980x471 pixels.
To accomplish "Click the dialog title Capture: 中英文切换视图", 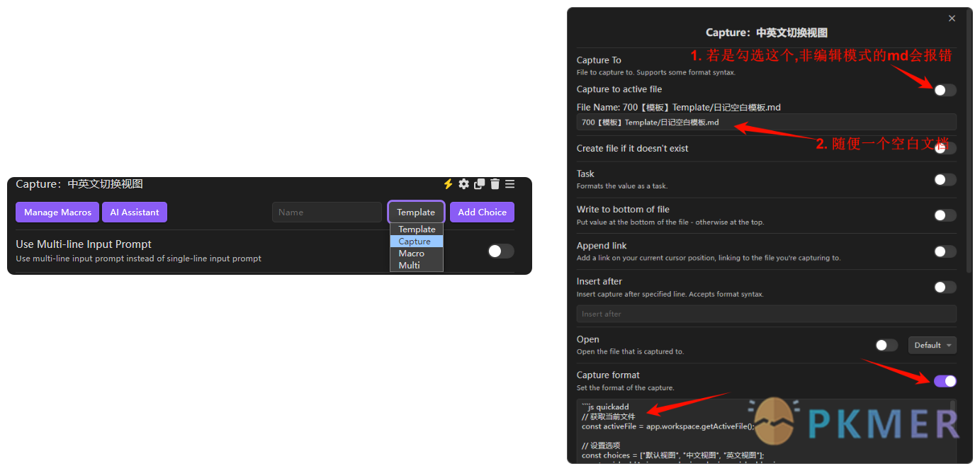I will [x=767, y=33].
